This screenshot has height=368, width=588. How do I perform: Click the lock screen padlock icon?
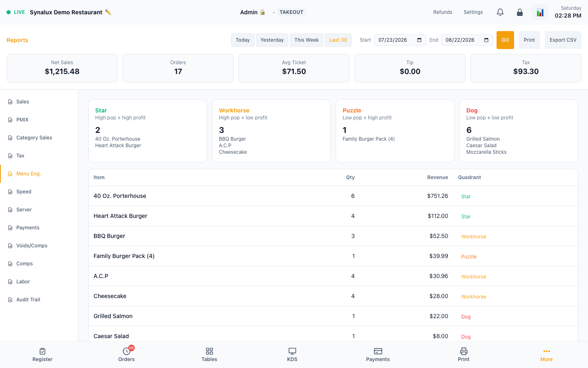(520, 12)
